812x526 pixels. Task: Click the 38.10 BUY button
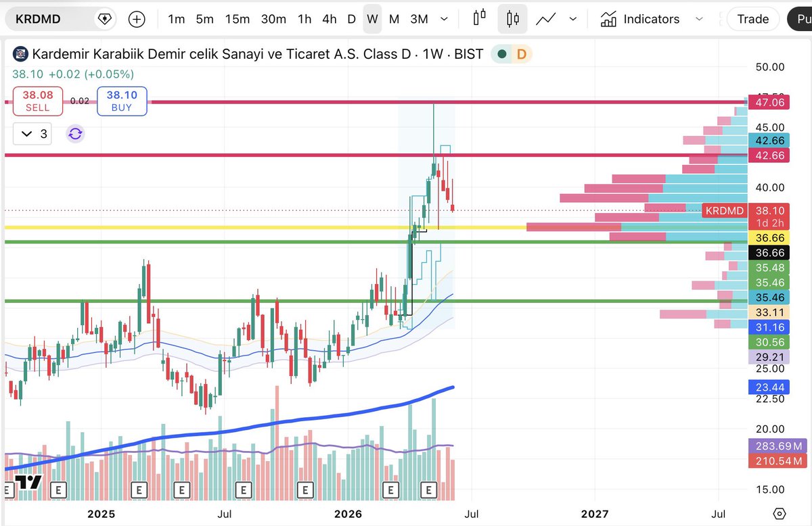coord(122,101)
